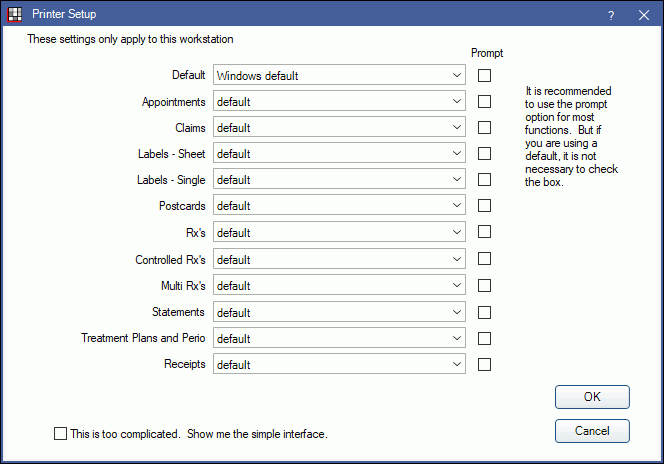Check the Prompt box for Appointments

click(484, 102)
